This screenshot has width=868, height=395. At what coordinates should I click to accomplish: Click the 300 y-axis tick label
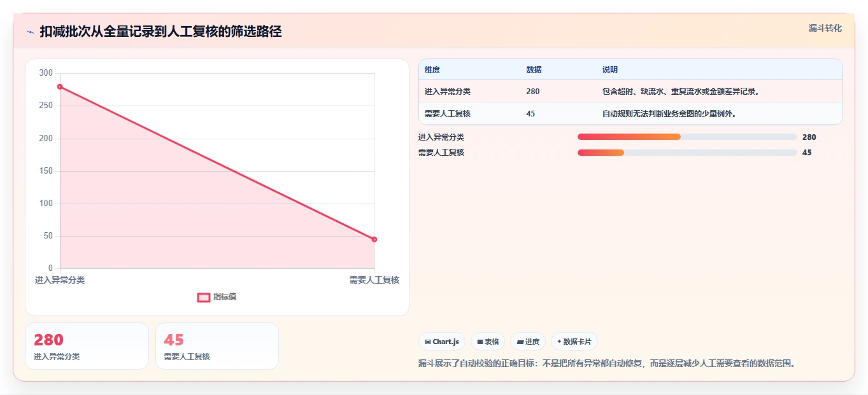(x=46, y=73)
